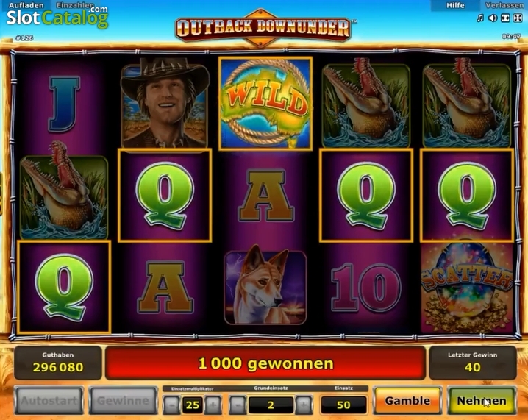Viewport: 528px width, 420px height.
Task: Open the Gewinne paytable button
Action: click(124, 401)
